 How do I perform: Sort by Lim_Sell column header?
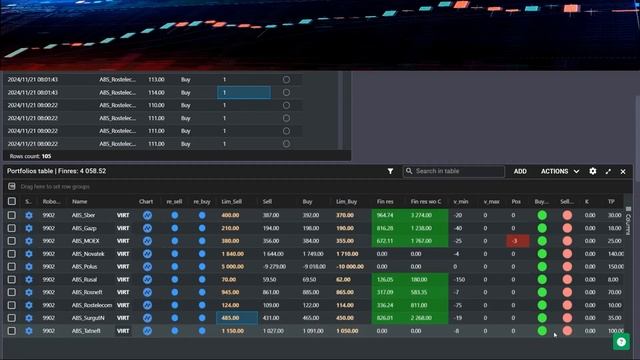tap(231, 202)
